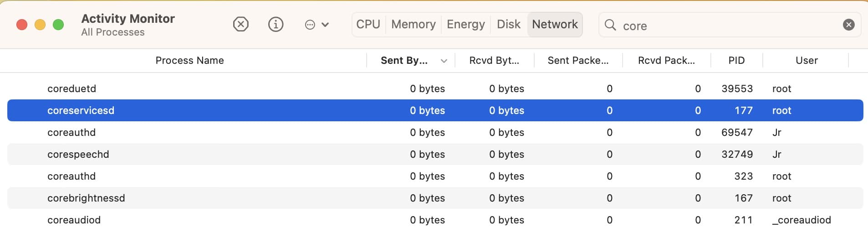This screenshot has height=228, width=868.
Task: Click into the search field containing core
Action: (730, 25)
